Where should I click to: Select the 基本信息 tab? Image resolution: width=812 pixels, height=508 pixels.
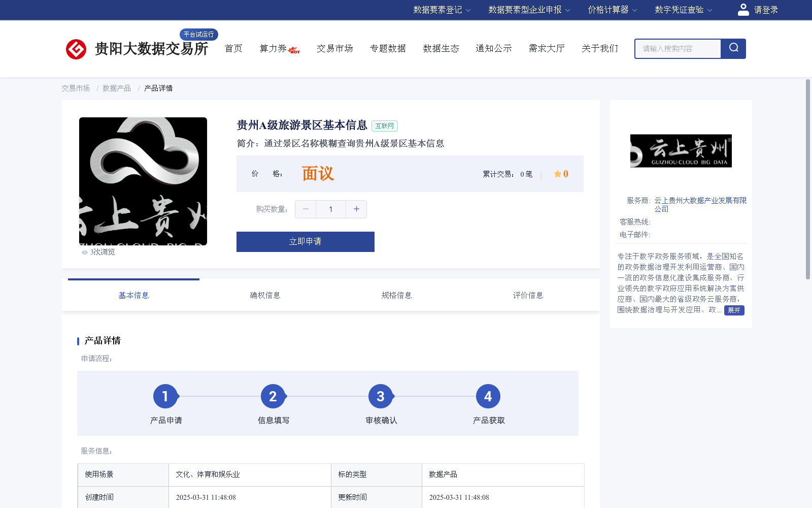click(x=133, y=295)
